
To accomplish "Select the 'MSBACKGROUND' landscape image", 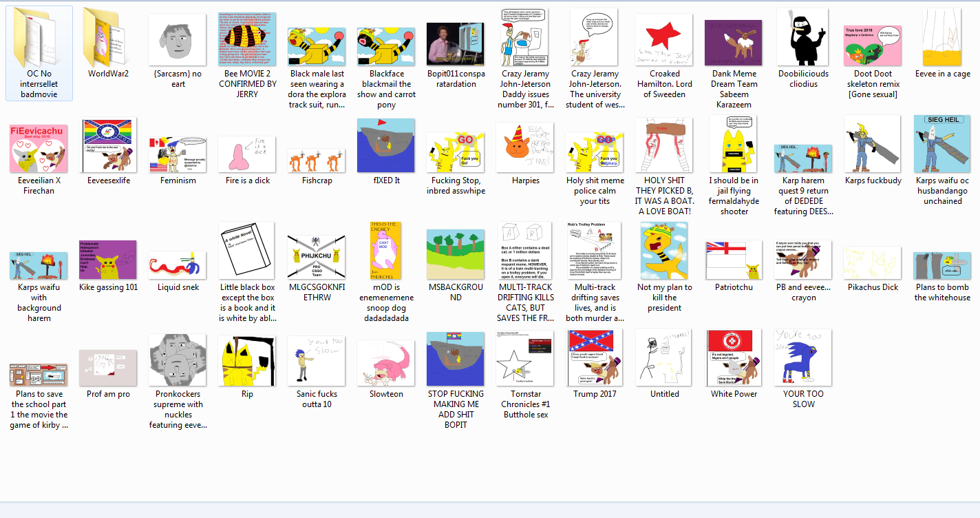I will (x=456, y=255).
